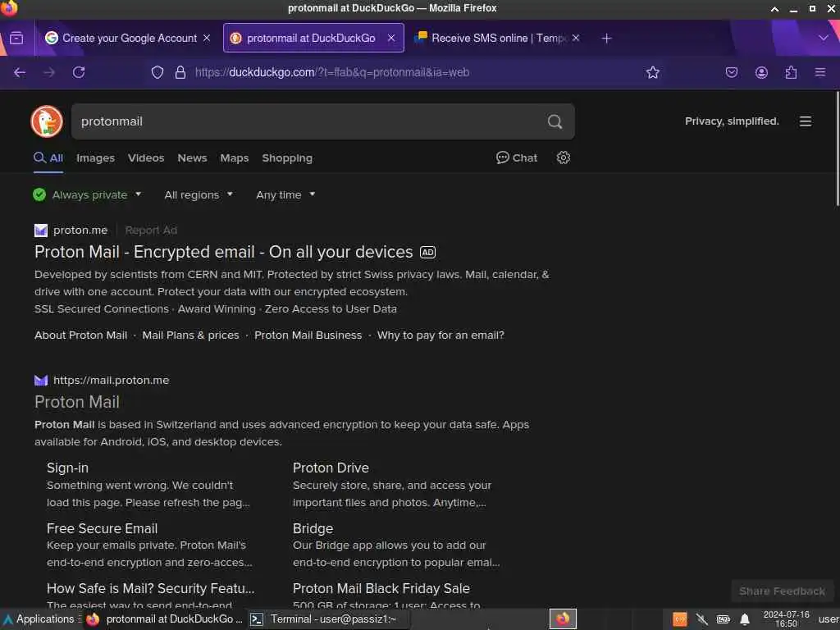
Task: Click Privacy, simplified. text link
Action: 732,121
